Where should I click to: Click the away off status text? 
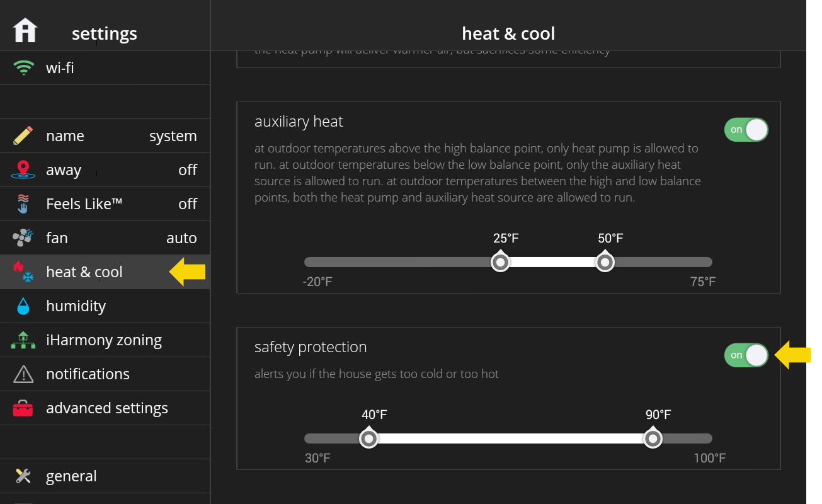tap(188, 170)
